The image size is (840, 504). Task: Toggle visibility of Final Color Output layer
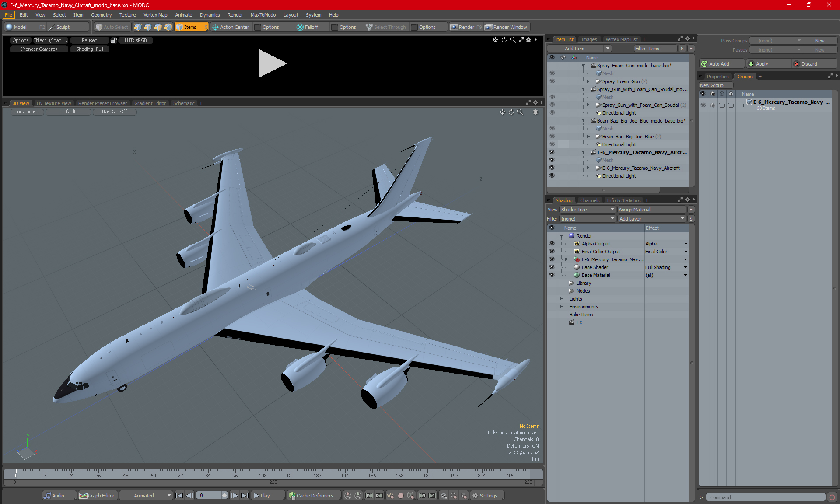click(x=552, y=252)
